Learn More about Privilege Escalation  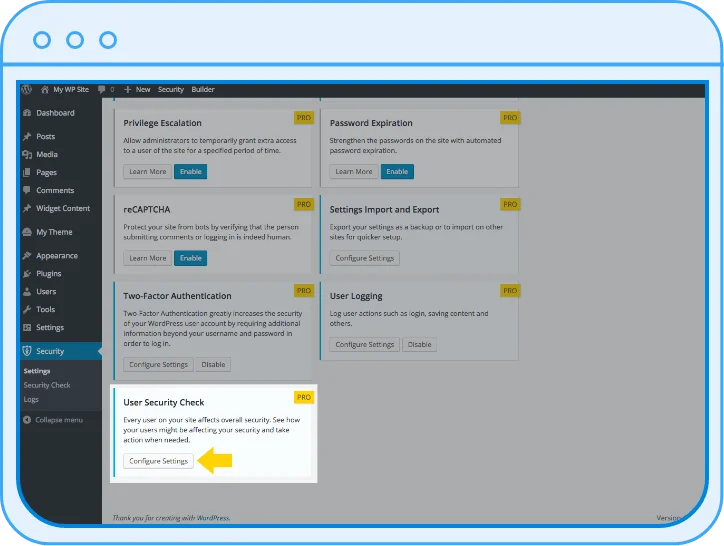147,171
